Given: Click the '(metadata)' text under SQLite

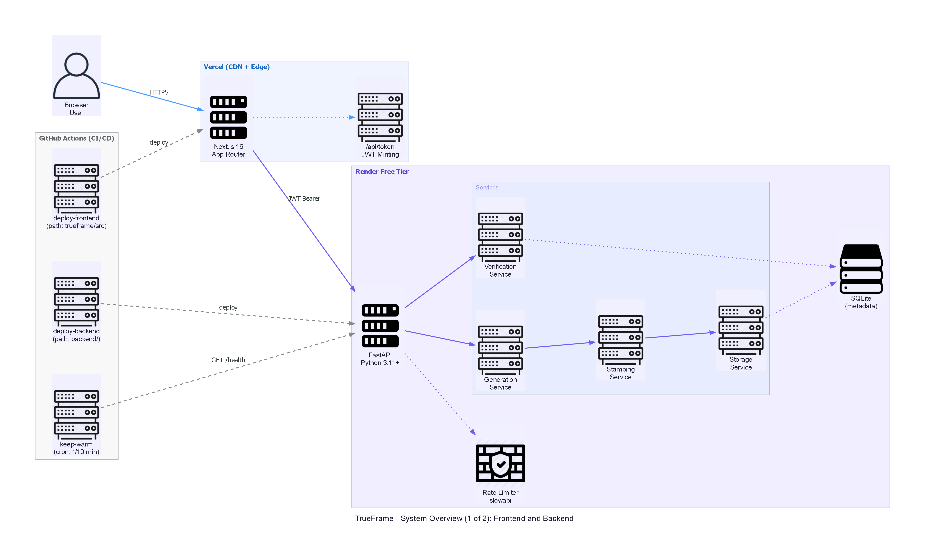Looking at the screenshot, I should (861, 306).
